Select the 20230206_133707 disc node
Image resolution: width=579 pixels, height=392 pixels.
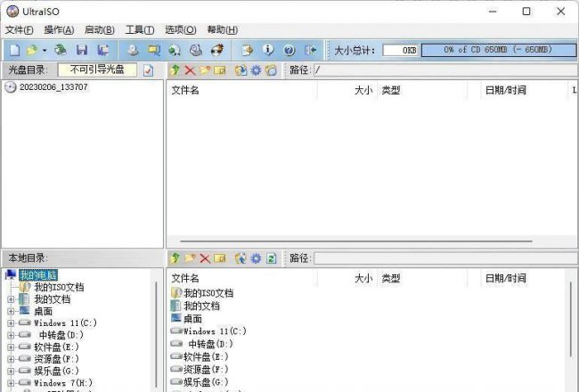(53, 87)
